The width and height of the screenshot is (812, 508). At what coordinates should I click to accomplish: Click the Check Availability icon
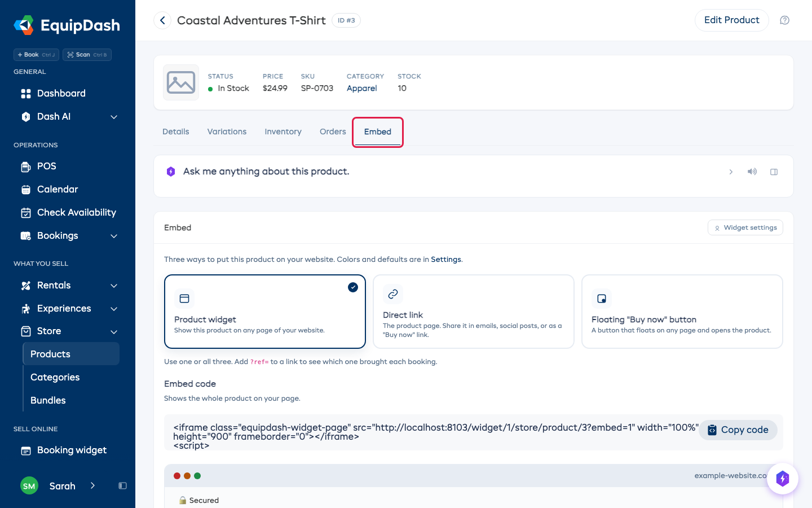pos(26,213)
